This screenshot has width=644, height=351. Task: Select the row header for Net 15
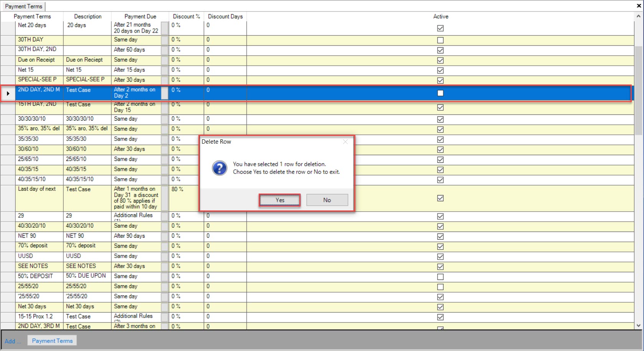tap(8, 70)
